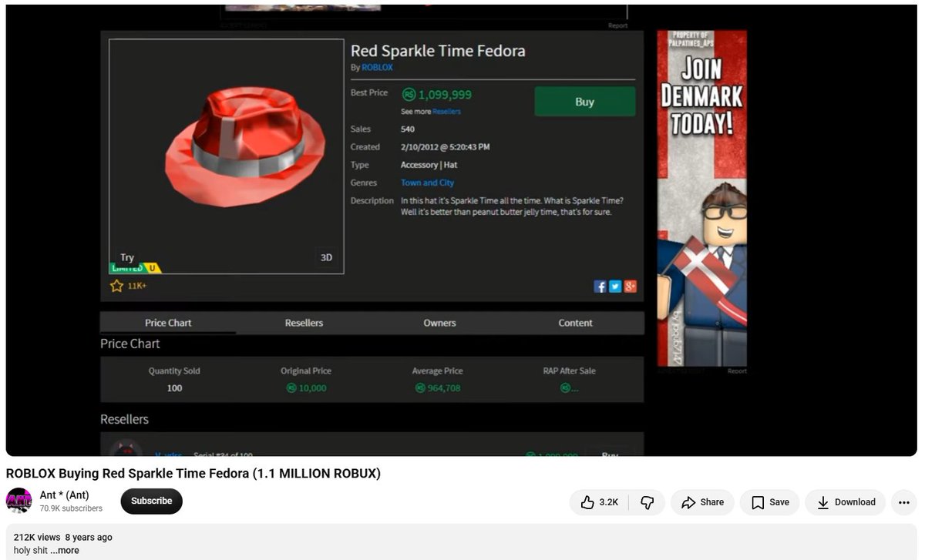
Task: Click the favorite star icon 11K+
Action: pyautogui.click(x=116, y=286)
